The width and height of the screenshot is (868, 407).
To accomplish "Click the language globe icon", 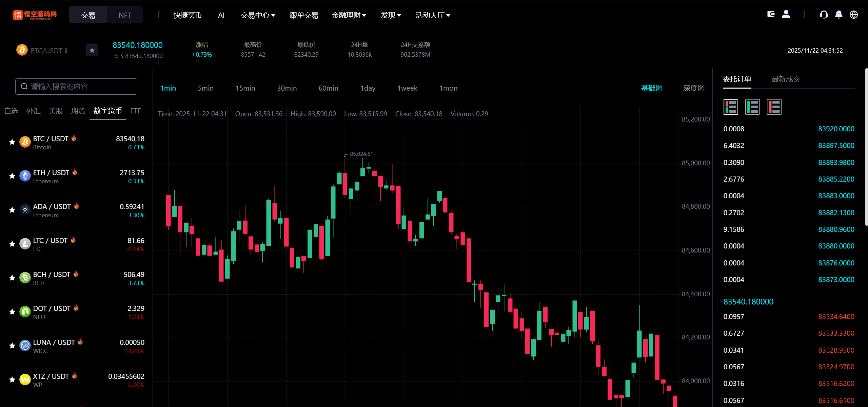I will coord(854,15).
